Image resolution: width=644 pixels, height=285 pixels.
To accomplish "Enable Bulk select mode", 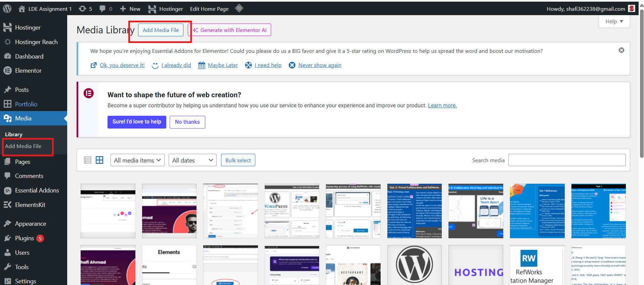I will point(238,160).
